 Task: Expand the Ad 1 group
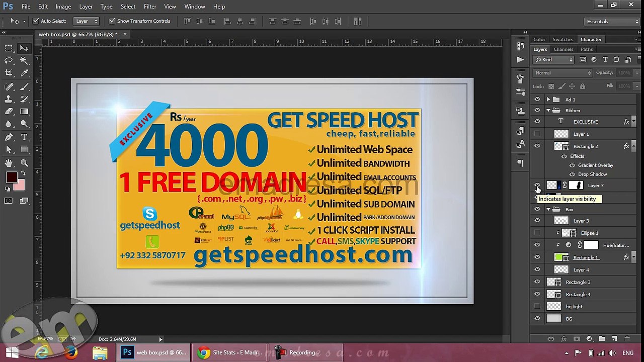[548, 100]
